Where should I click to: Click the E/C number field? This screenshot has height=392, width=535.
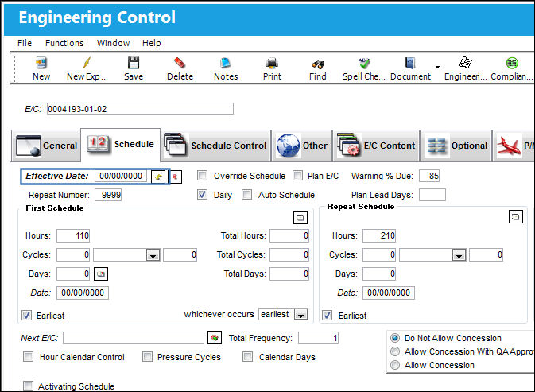[x=140, y=109]
